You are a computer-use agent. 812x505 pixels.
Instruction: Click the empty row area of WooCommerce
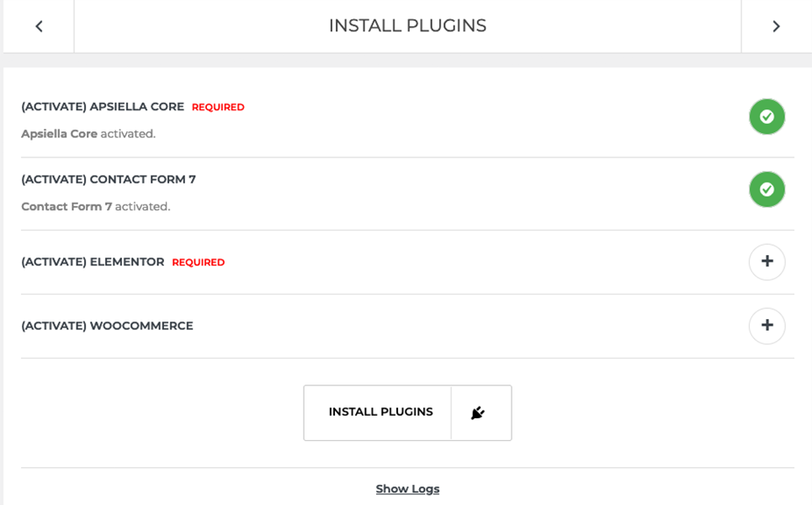point(466,326)
